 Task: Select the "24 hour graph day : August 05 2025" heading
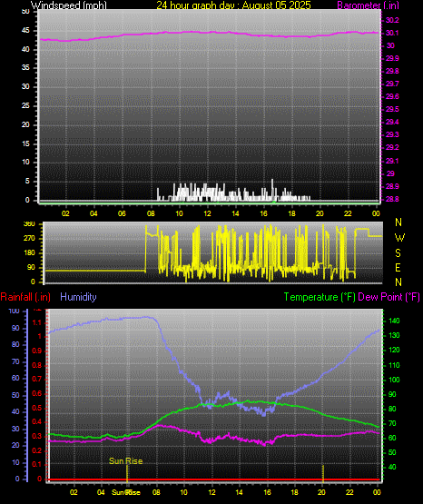pos(233,5)
